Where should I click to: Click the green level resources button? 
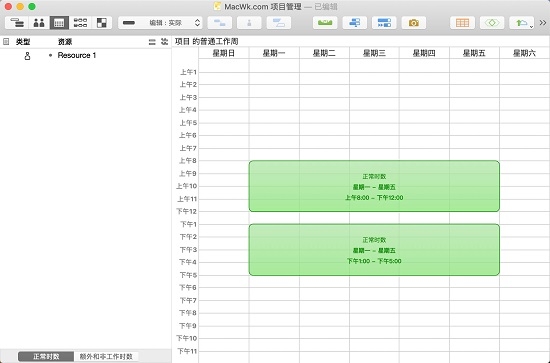click(x=325, y=23)
